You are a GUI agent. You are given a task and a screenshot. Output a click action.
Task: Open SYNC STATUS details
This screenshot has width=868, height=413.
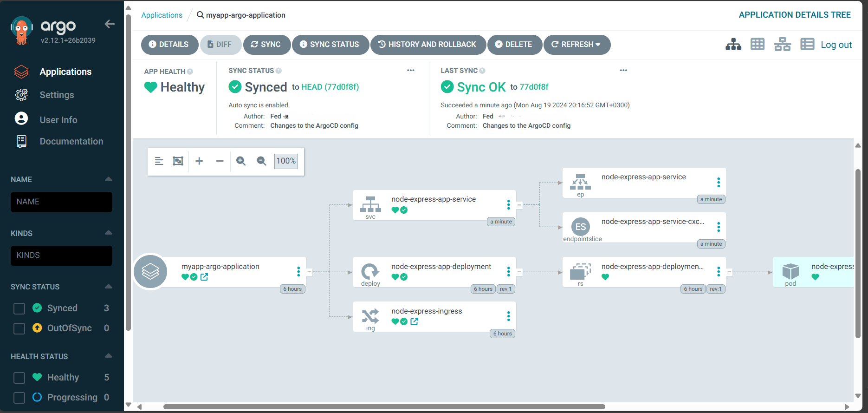pyautogui.click(x=330, y=45)
